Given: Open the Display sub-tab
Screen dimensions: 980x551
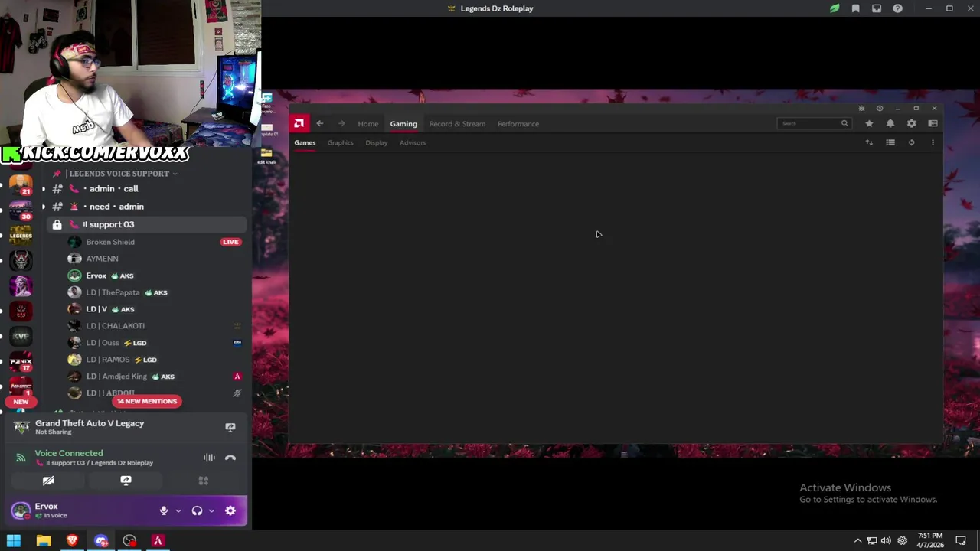Looking at the screenshot, I should [377, 142].
